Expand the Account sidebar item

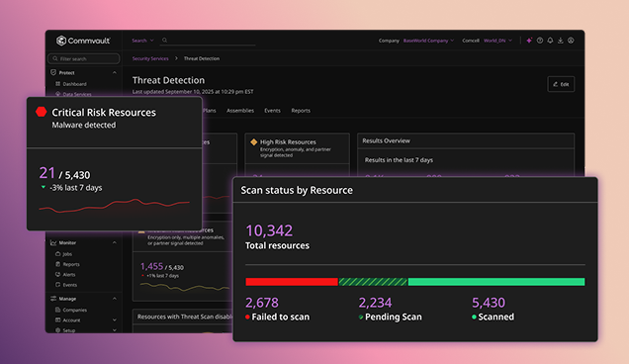tap(115, 320)
